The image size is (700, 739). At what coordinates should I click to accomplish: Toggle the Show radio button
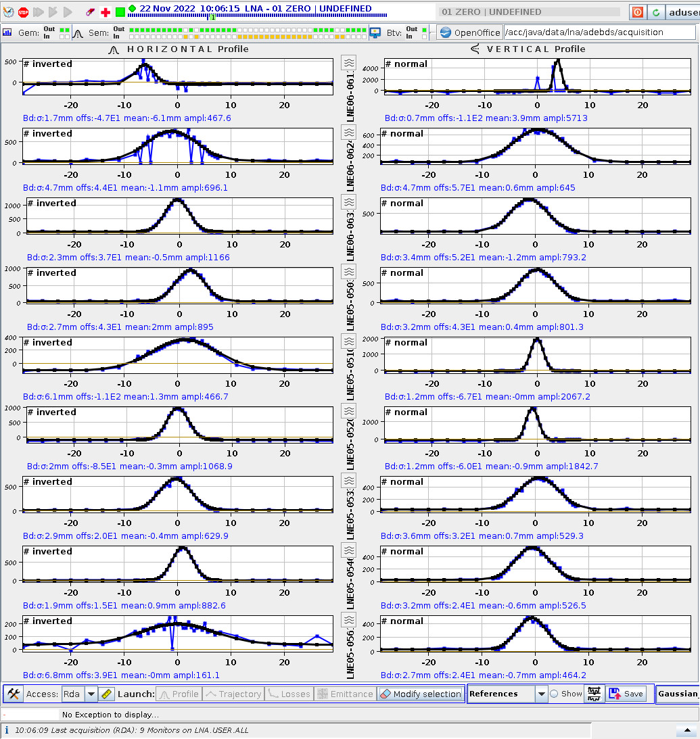pyautogui.click(x=555, y=694)
